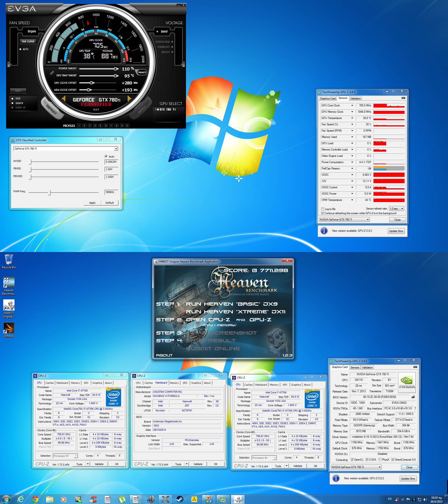
Task: Select profile slot 1 in EVGA Precision
Action: 79,126
